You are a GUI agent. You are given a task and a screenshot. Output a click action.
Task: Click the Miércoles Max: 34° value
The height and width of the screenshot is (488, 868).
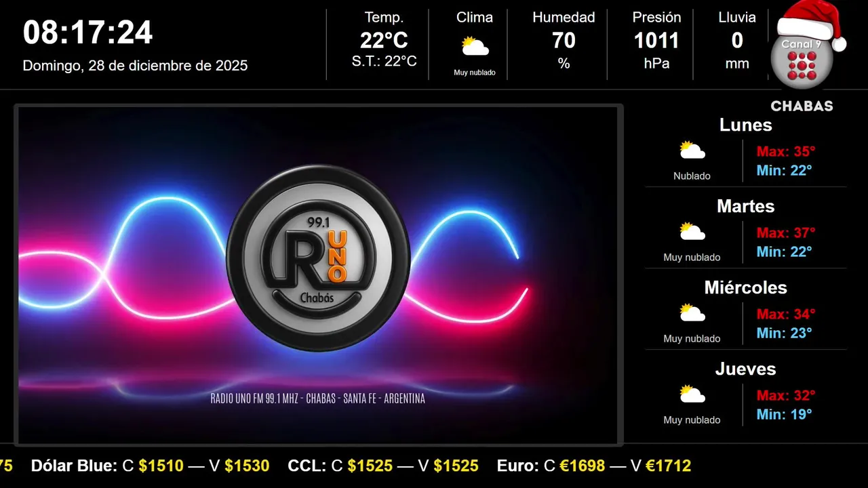786,314
